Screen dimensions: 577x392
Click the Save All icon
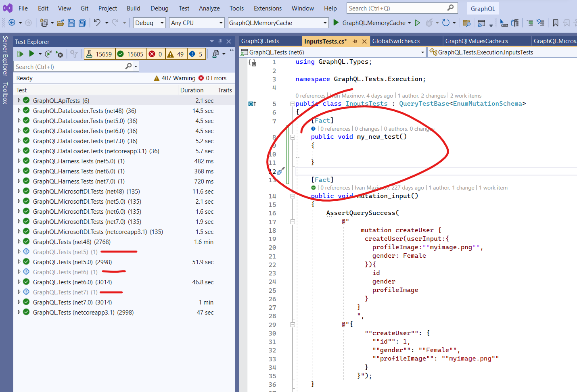pos(82,23)
